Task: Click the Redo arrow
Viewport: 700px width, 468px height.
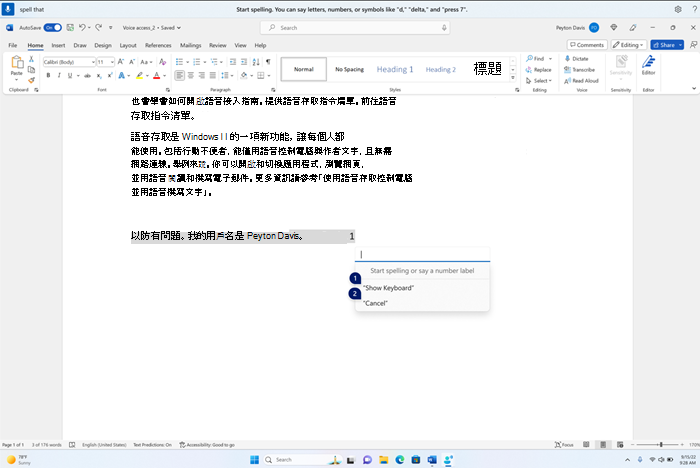Action: tap(99, 28)
